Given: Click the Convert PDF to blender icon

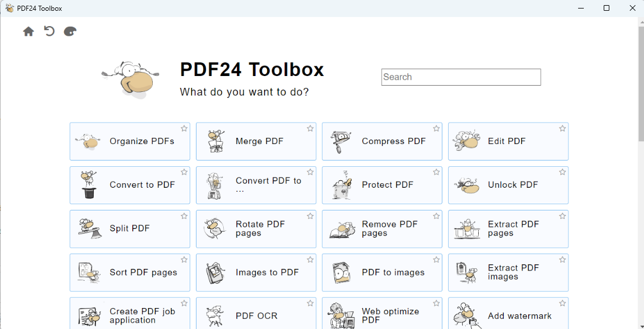Looking at the screenshot, I should (215, 186).
